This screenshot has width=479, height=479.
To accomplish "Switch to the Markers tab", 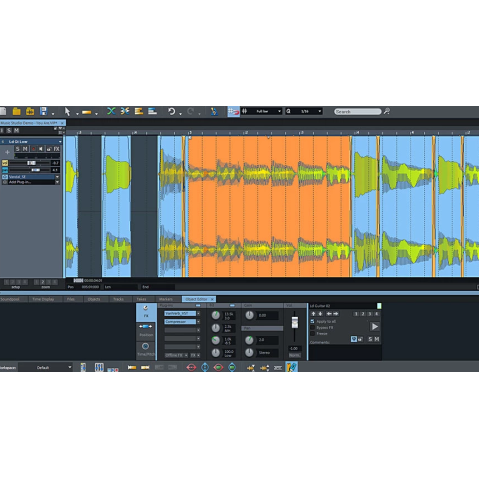I will pos(166,299).
